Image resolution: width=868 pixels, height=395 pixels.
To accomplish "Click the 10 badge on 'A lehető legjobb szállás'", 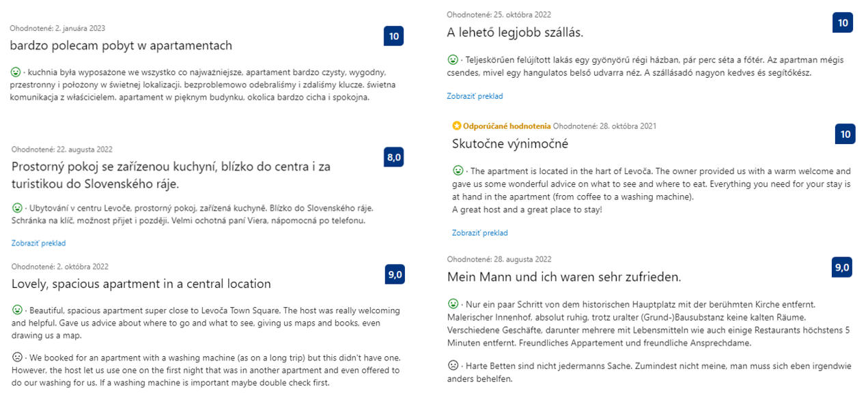I will (843, 23).
